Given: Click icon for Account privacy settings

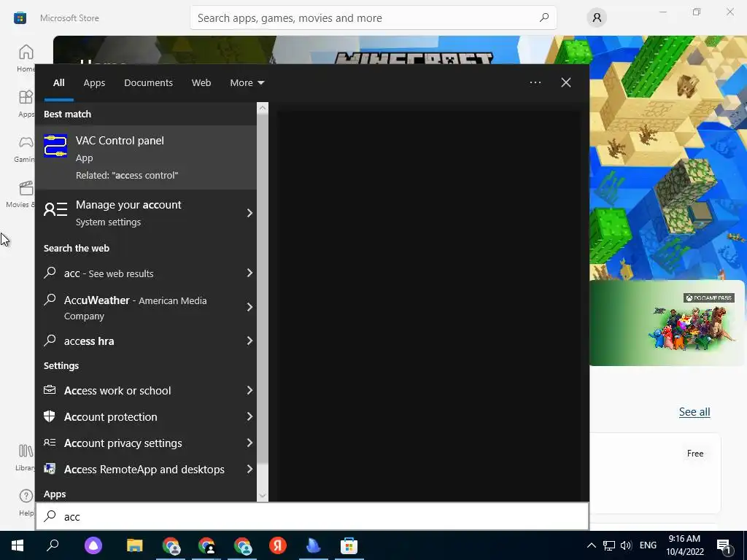Looking at the screenshot, I should tap(50, 443).
